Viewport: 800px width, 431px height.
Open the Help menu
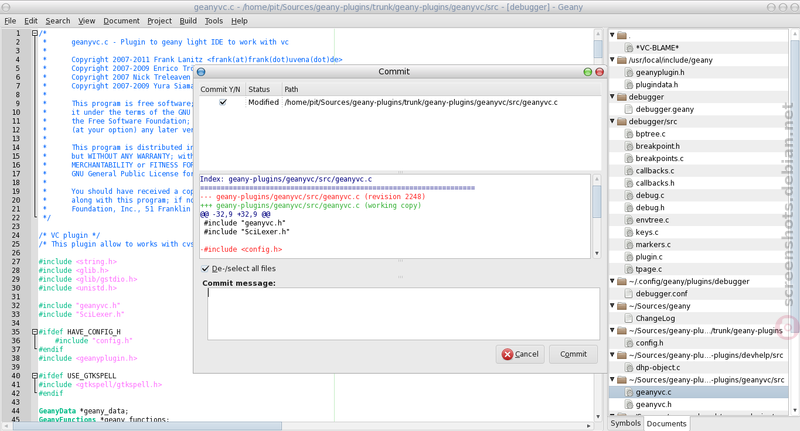click(239, 21)
